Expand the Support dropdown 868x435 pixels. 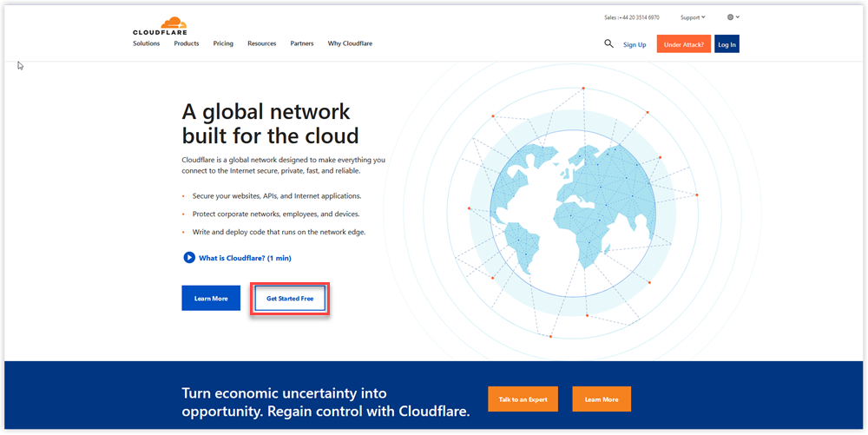coord(693,17)
